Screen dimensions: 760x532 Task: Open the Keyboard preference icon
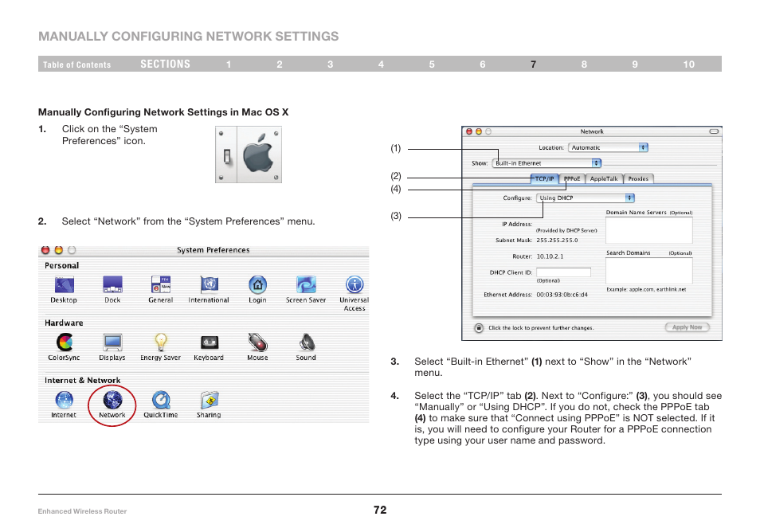click(210, 342)
